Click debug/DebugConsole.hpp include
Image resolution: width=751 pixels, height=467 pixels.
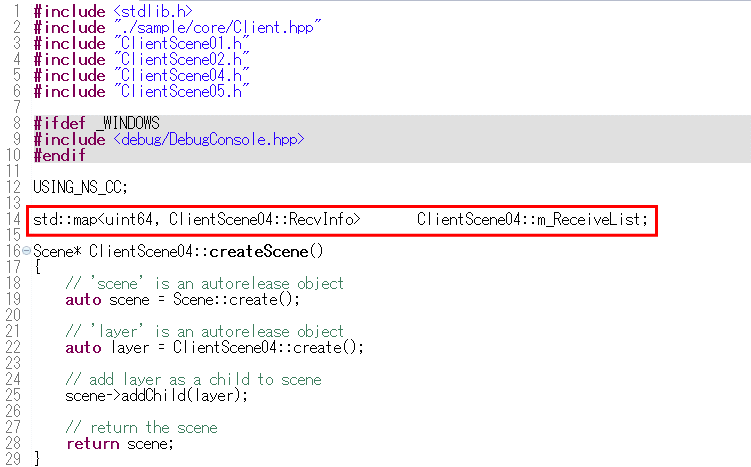point(209,139)
